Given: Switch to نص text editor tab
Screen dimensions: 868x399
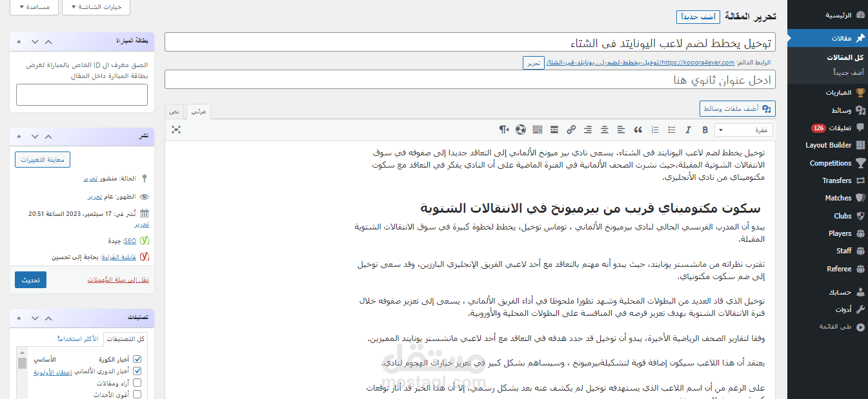Looking at the screenshot, I should coord(175,112).
